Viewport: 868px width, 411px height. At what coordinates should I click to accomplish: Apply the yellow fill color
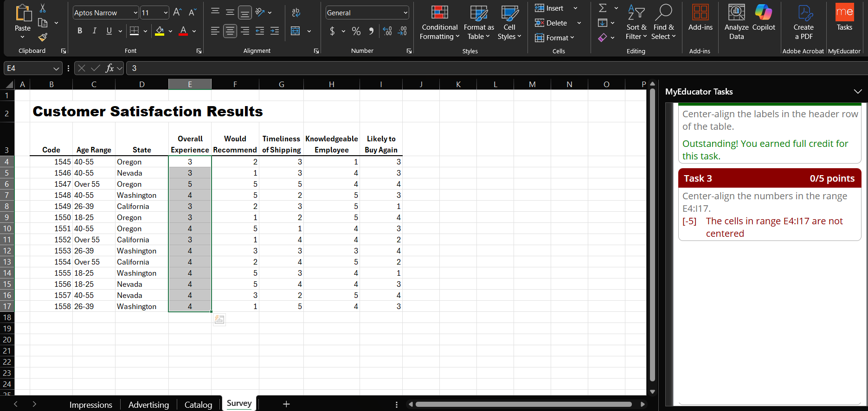coord(160,31)
